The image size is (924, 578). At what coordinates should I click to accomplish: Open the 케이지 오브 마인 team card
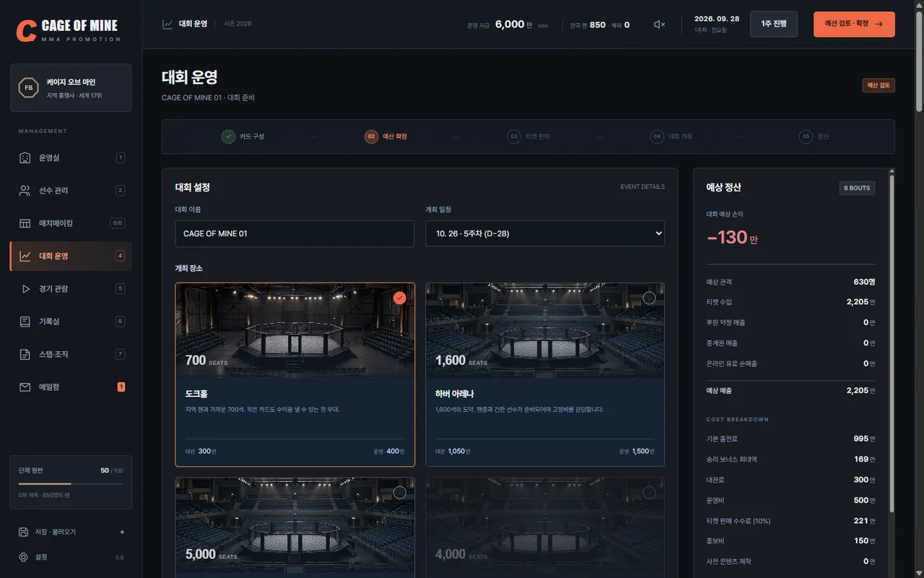tap(71, 87)
